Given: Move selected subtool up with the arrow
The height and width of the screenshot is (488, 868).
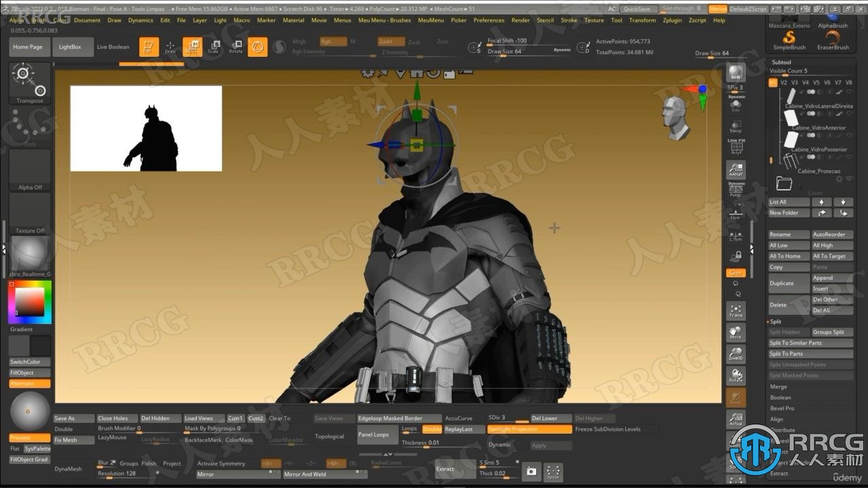Looking at the screenshot, I should (x=821, y=202).
